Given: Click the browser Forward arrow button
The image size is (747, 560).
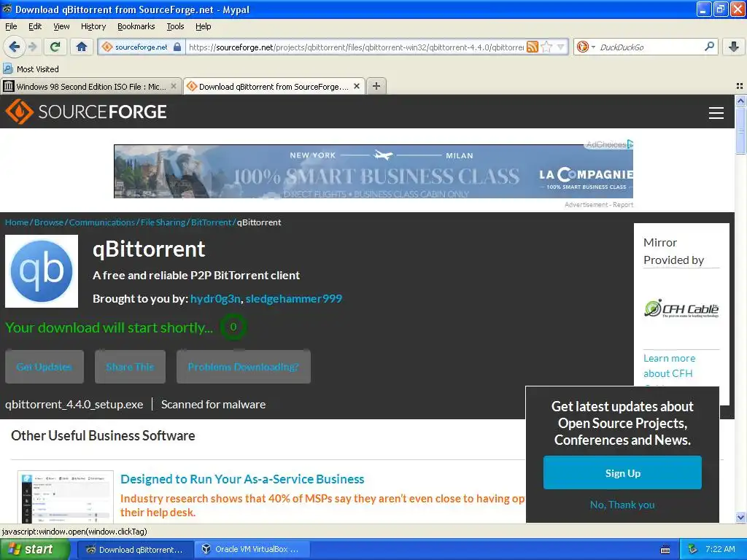Looking at the screenshot, I should 33,47.
